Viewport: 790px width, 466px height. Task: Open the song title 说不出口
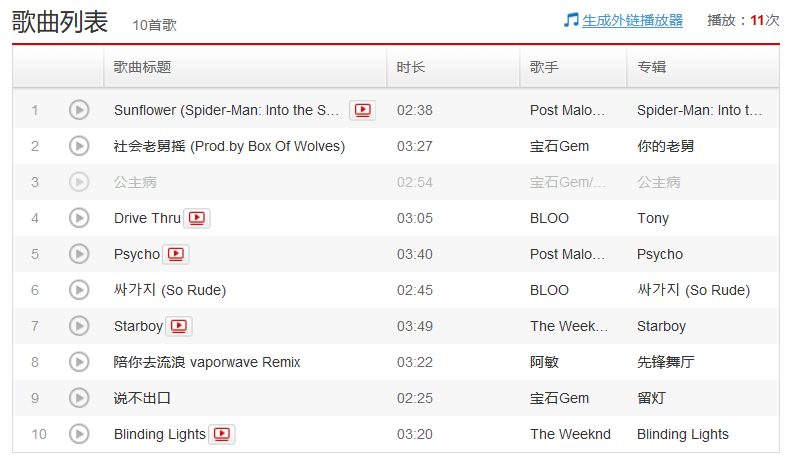coord(142,398)
